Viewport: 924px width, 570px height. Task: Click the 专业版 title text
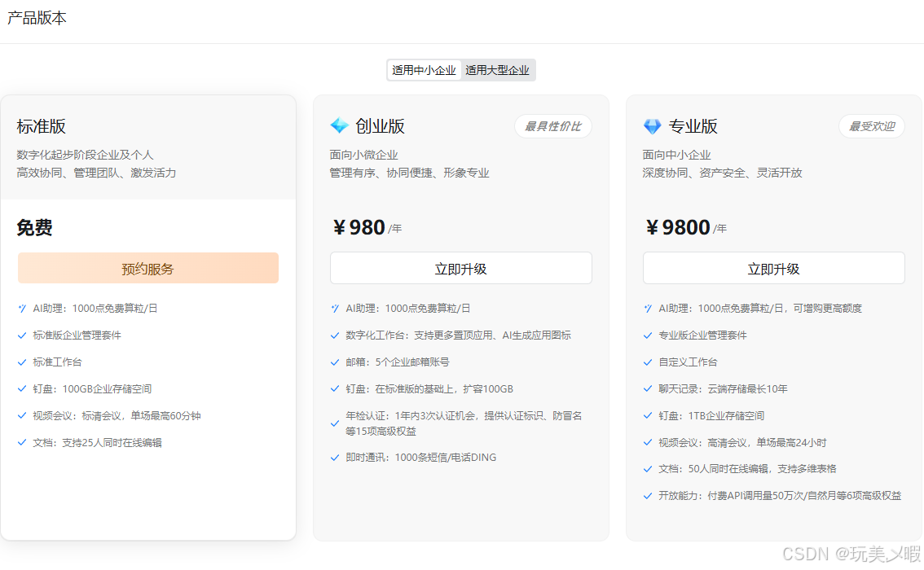(x=693, y=126)
